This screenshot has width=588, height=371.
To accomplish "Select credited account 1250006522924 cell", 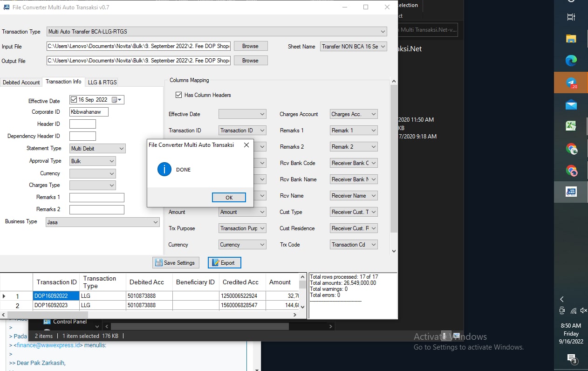I will (x=242, y=295).
